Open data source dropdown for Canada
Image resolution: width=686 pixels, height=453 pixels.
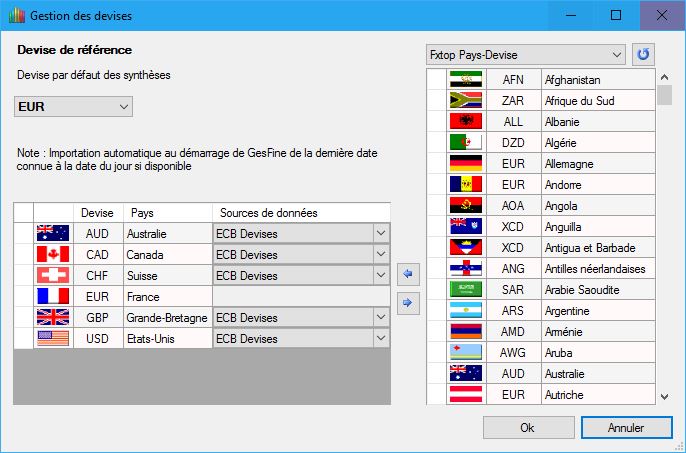[380, 254]
